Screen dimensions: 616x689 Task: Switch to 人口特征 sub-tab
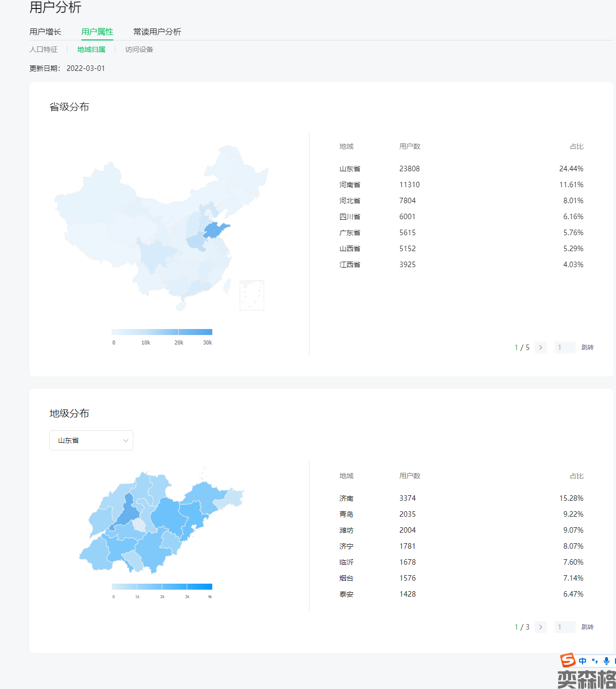click(43, 49)
